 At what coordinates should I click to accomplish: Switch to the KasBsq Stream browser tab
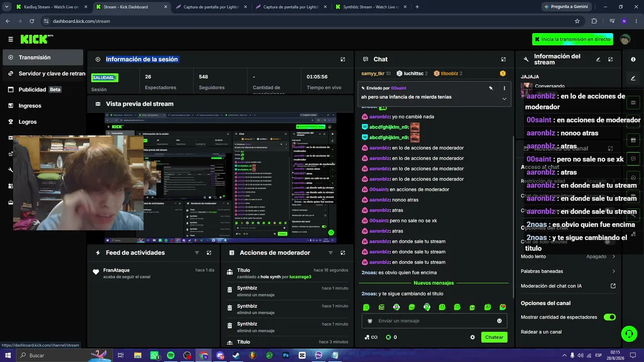[51, 7]
